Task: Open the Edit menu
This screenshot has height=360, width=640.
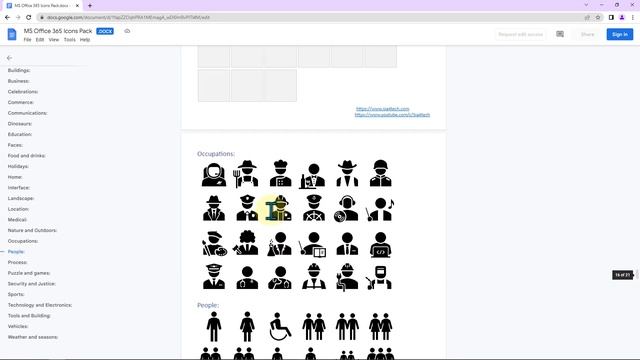Action: click(40, 40)
